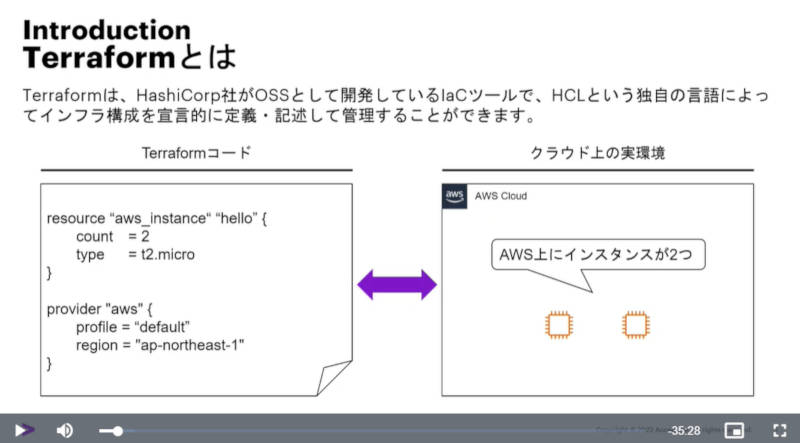The height and width of the screenshot is (443, 800).
Task: Click the right orange EC2 instance icon
Action: pyautogui.click(x=636, y=325)
